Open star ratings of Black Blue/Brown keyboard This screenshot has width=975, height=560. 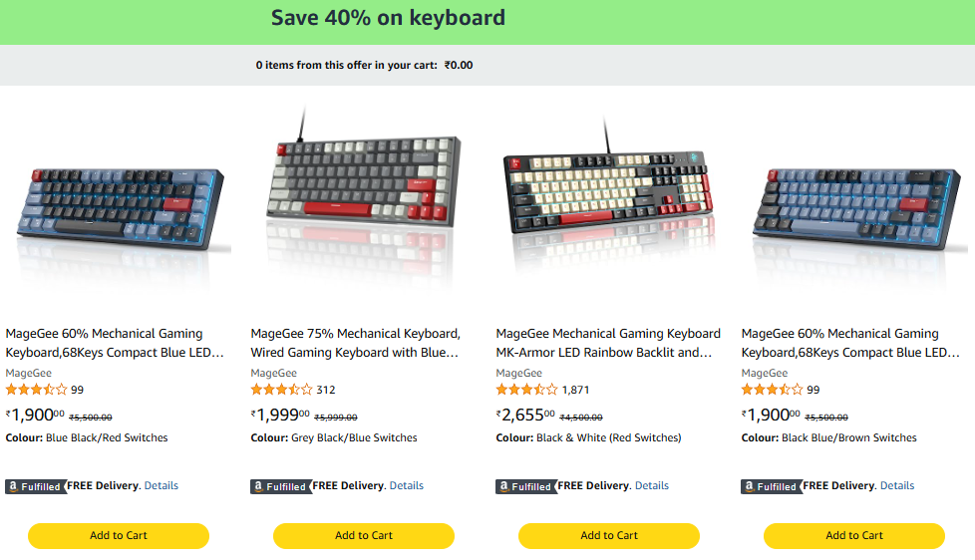point(772,390)
